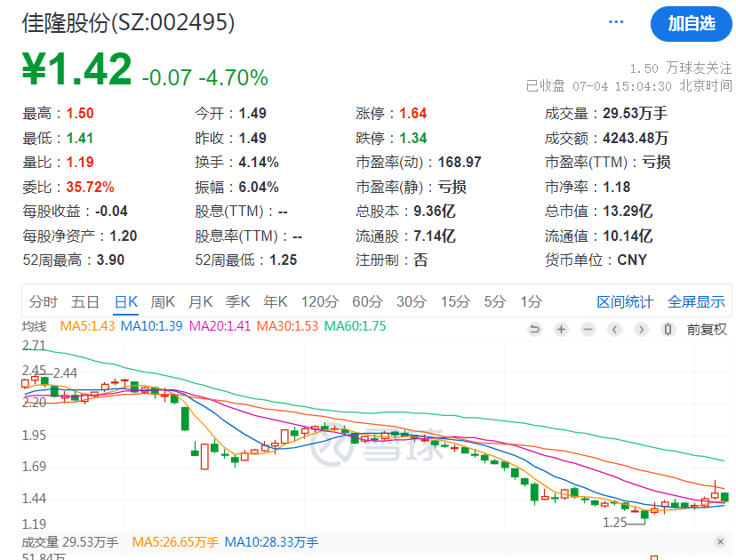
Task: Move chart right with the right chevron
Action: tap(641, 330)
